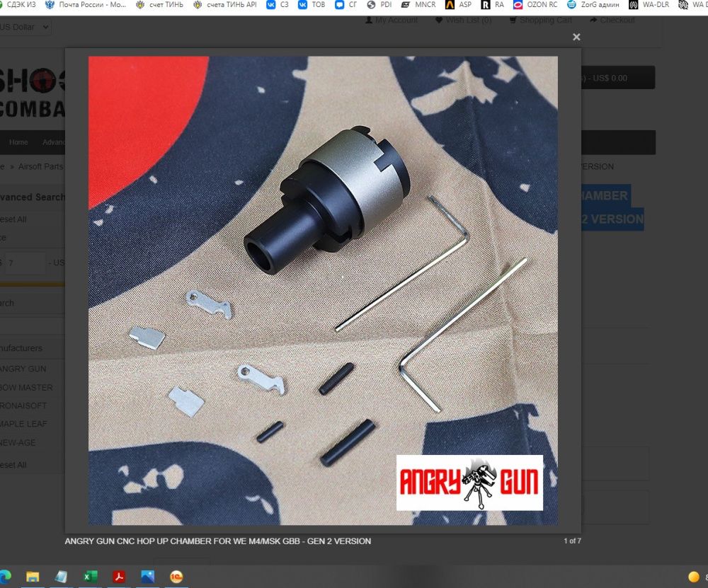Open the 1C application on the taskbar
The width and height of the screenshot is (708, 588).
[x=176, y=577]
